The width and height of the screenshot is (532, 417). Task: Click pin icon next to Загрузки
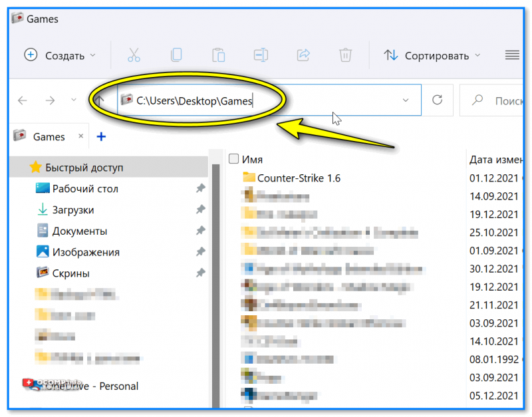pos(201,209)
